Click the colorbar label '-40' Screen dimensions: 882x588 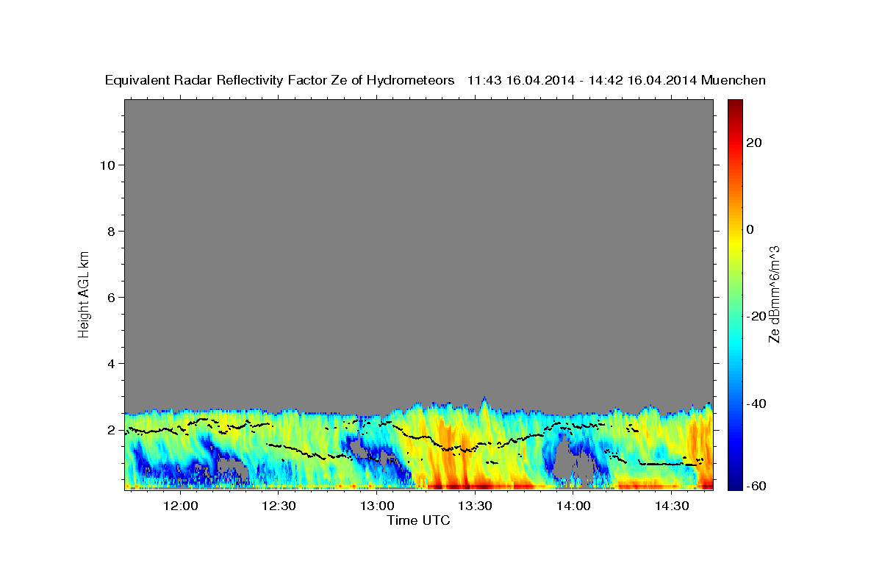click(x=757, y=404)
